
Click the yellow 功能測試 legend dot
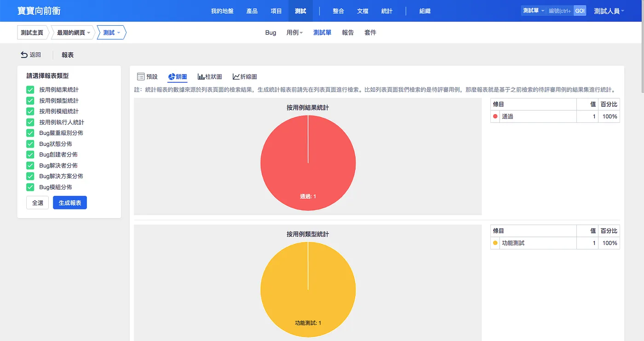(495, 243)
